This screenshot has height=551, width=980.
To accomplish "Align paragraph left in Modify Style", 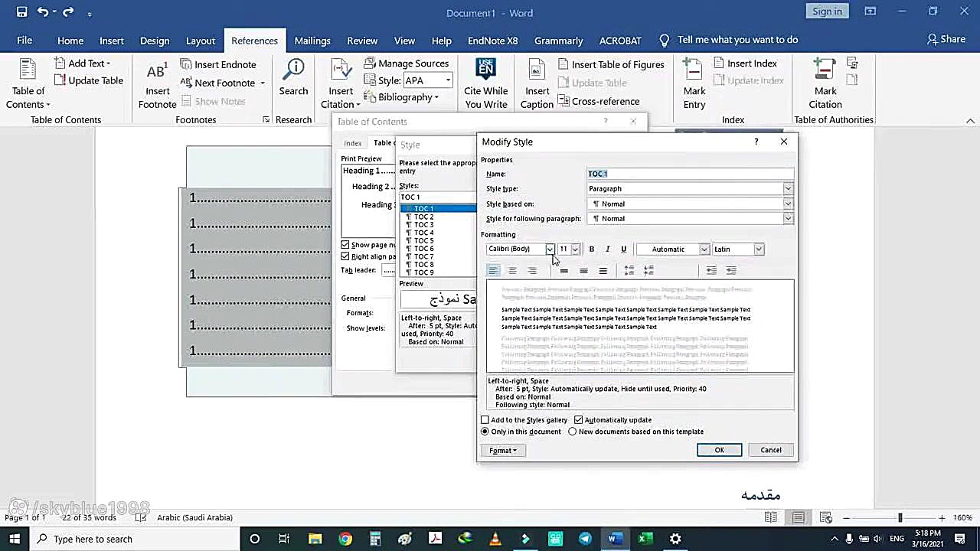I will tap(493, 270).
